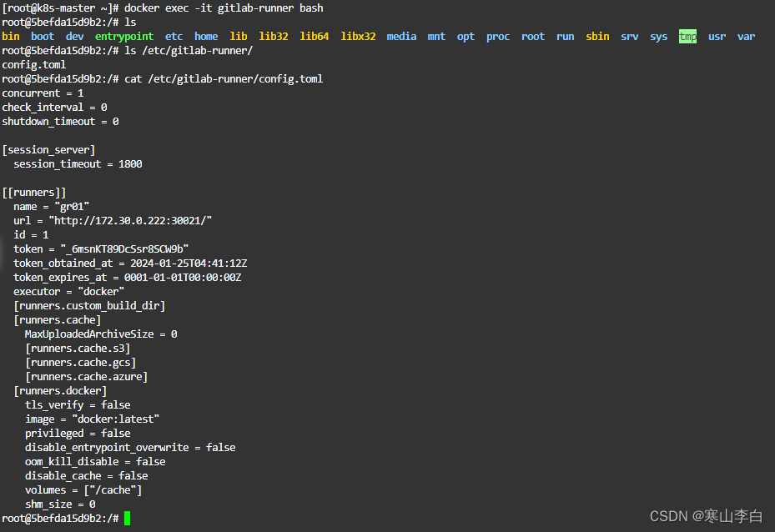
Task: Click the 'volumes = ["/cache"]' line
Action: click(x=83, y=490)
